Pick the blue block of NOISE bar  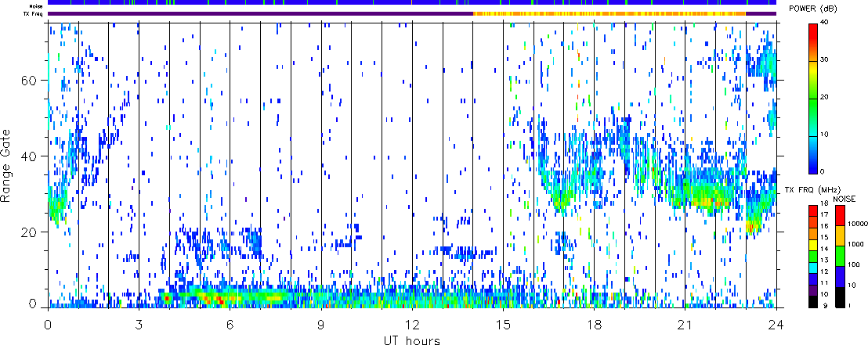click(x=841, y=277)
